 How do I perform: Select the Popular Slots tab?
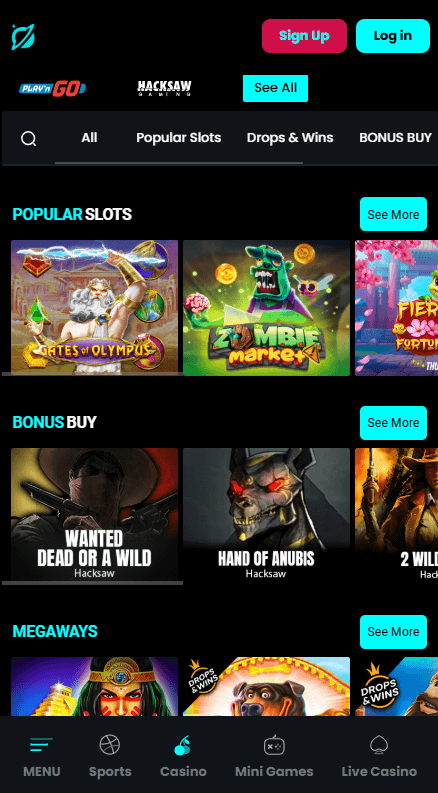(179, 138)
